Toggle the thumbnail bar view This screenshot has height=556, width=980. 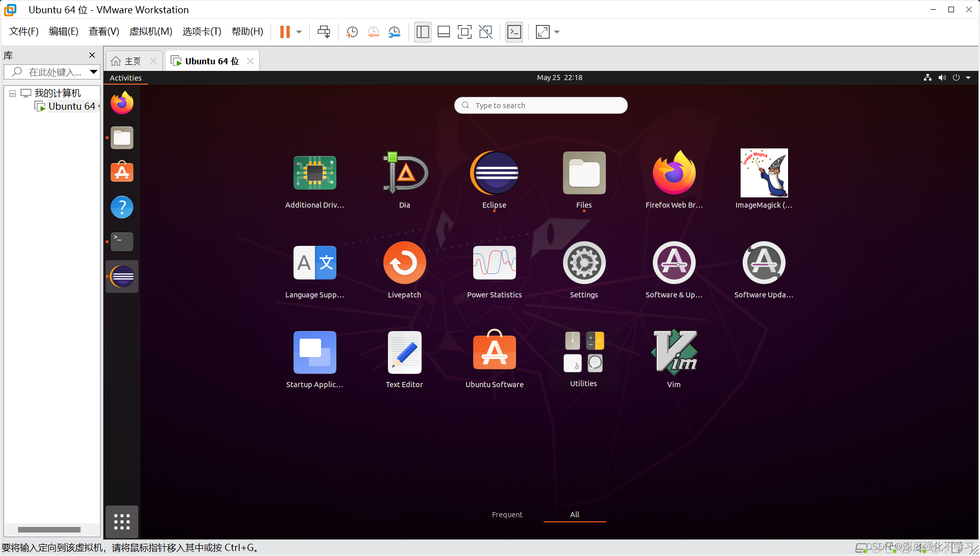444,32
